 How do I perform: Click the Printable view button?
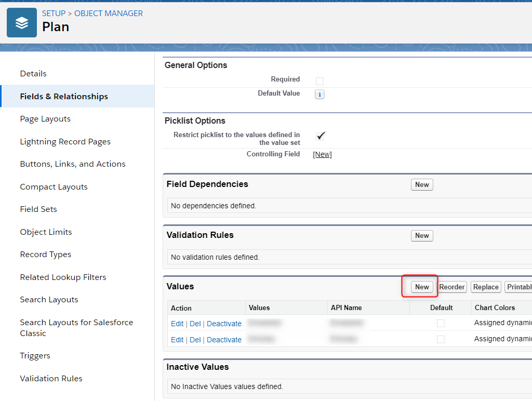(x=518, y=287)
